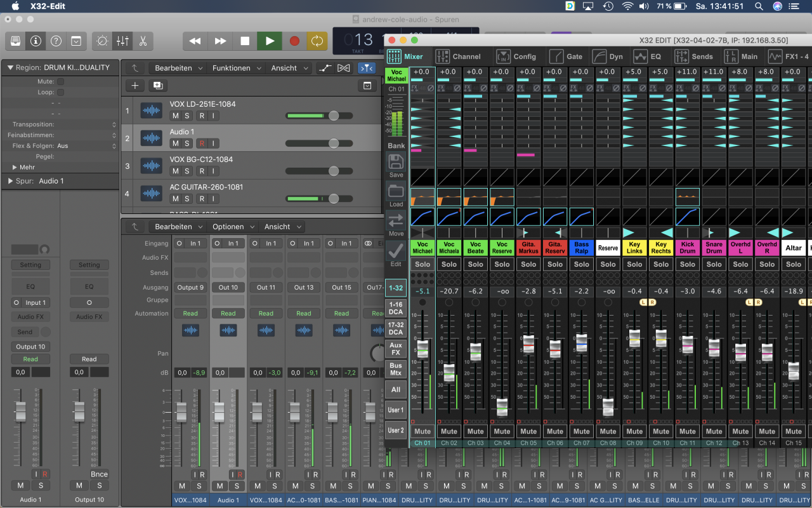
Task: Open the Optionen dropdown in mixer
Action: (x=233, y=227)
